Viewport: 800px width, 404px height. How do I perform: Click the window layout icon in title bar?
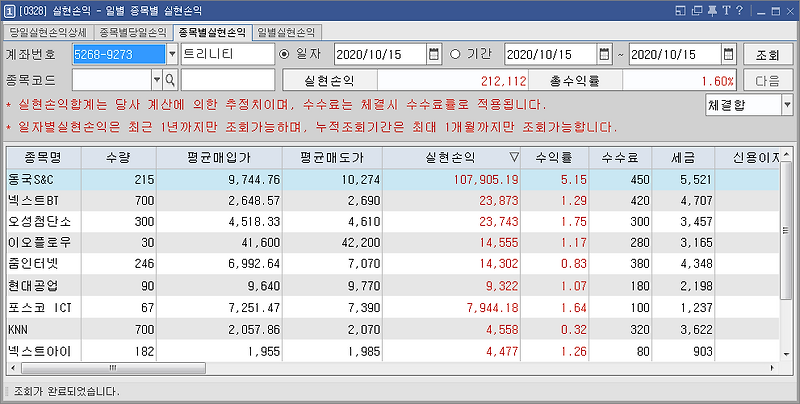[680, 11]
